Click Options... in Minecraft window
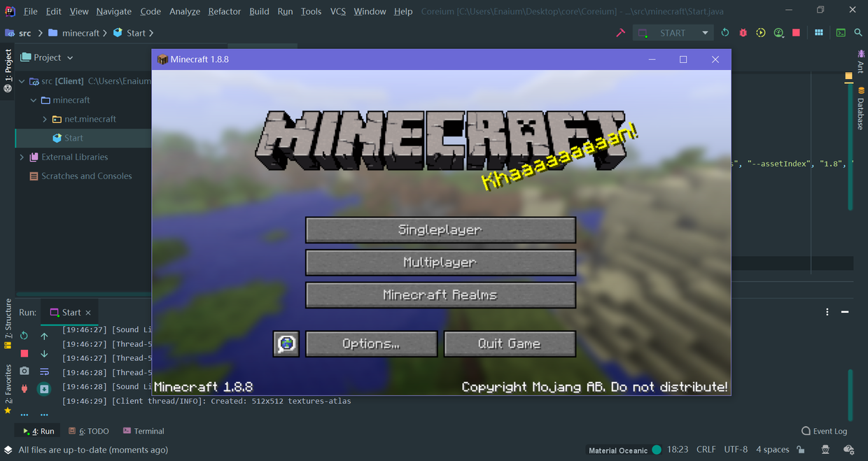 click(372, 344)
